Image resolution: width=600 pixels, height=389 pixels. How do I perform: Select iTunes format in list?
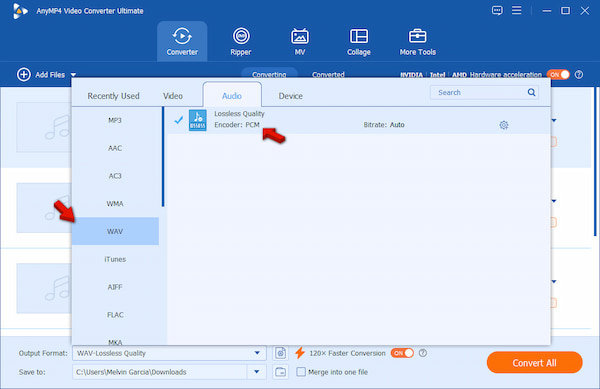[x=115, y=259]
